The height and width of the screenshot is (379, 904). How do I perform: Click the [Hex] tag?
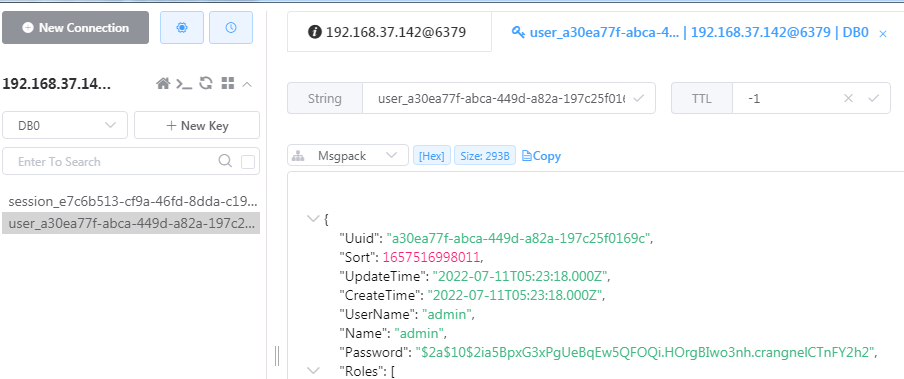432,156
